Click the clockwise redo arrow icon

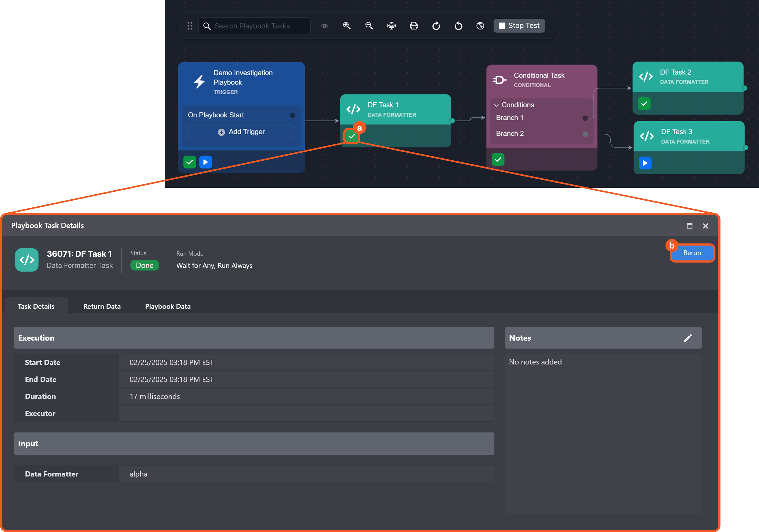pyautogui.click(x=436, y=26)
